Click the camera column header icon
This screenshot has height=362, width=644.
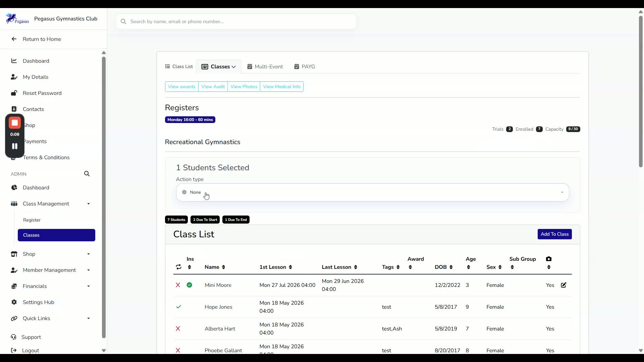549,259
